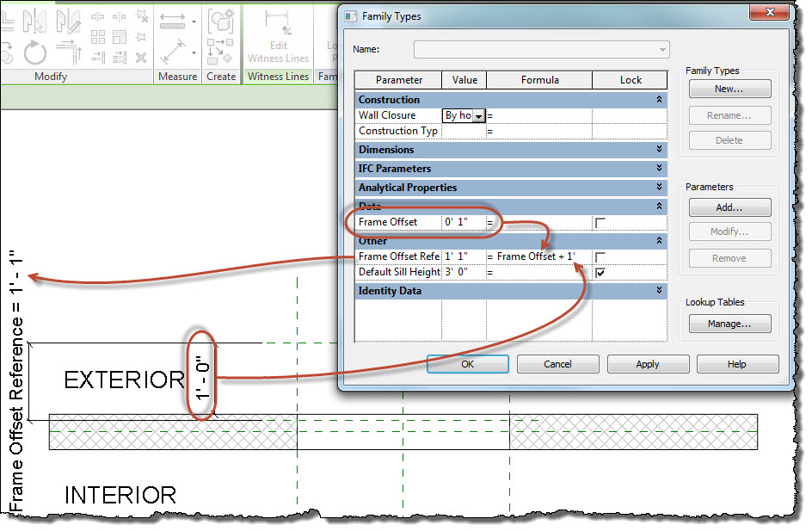The width and height of the screenshot is (812, 531).
Task: Open the Wall Closure value dropdown
Action: 479,115
